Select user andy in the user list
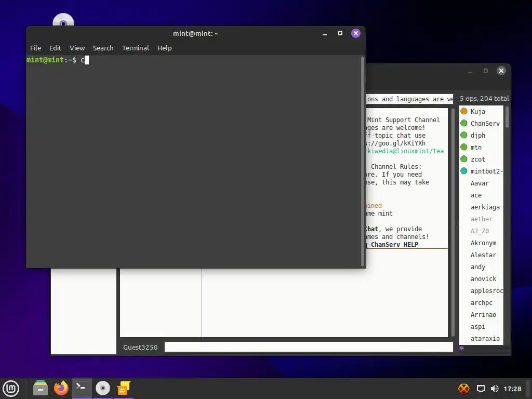Image resolution: width=532 pixels, height=399 pixels. tap(481, 267)
